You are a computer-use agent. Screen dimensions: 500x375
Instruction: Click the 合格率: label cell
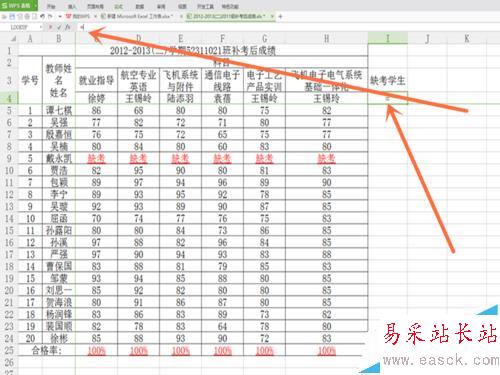tap(47, 350)
